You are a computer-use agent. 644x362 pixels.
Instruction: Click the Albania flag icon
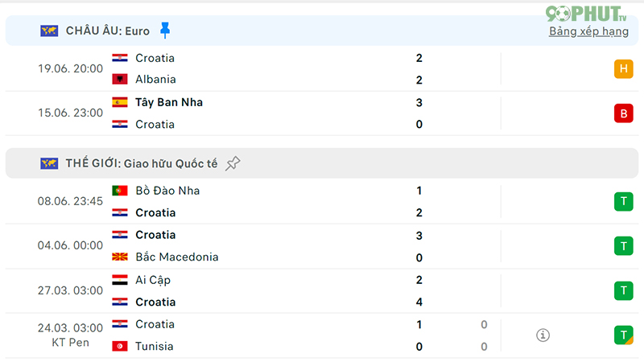[x=120, y=79]
